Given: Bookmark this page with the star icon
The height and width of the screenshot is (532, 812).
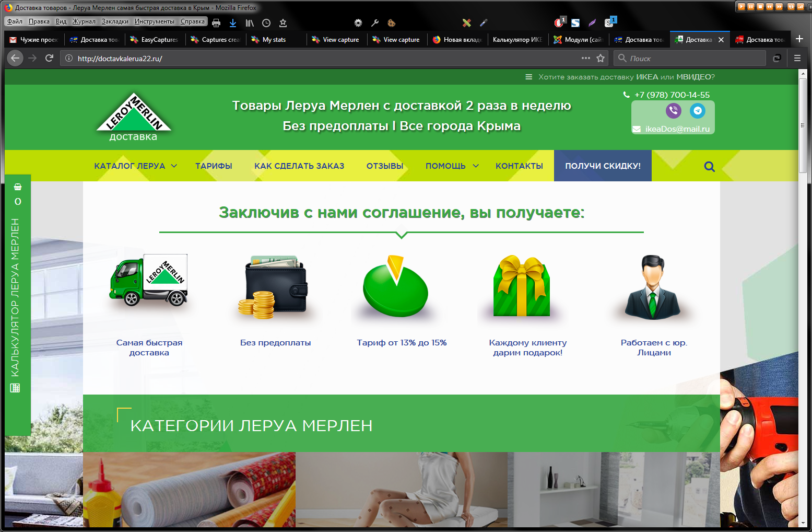Looking at the screenshot, I should click(x=601, y=58).
